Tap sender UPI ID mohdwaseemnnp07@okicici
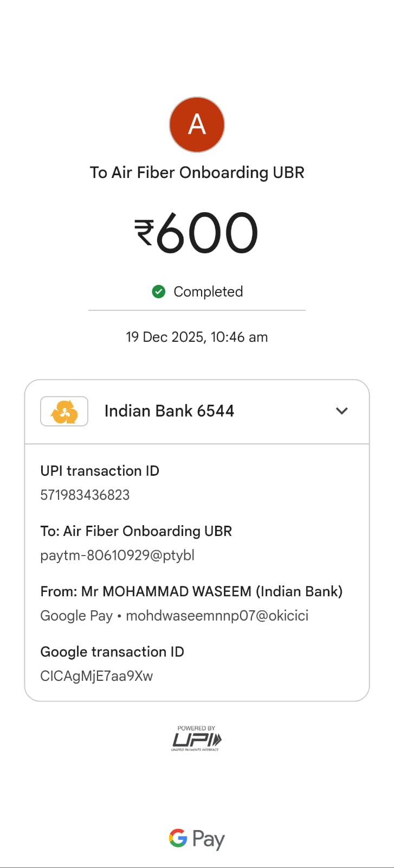The height and width of the screenshot is (868, 394). pyautogui.click(x=217, y=616)
